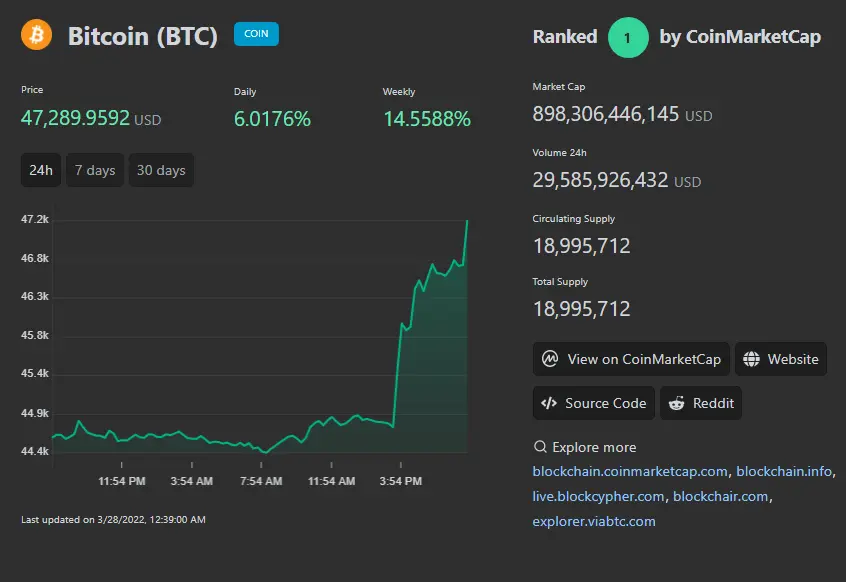Click the 3:54 AM x-axis label
Image resolution: width=846 pixels, height=582 pixels.
click(x=192, y=481)
